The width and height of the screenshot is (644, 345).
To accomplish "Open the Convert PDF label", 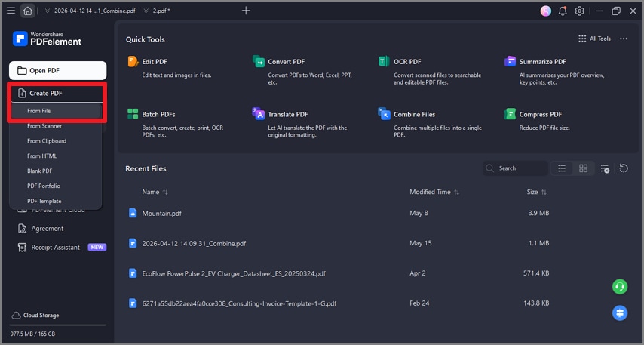I will (287, 62).
